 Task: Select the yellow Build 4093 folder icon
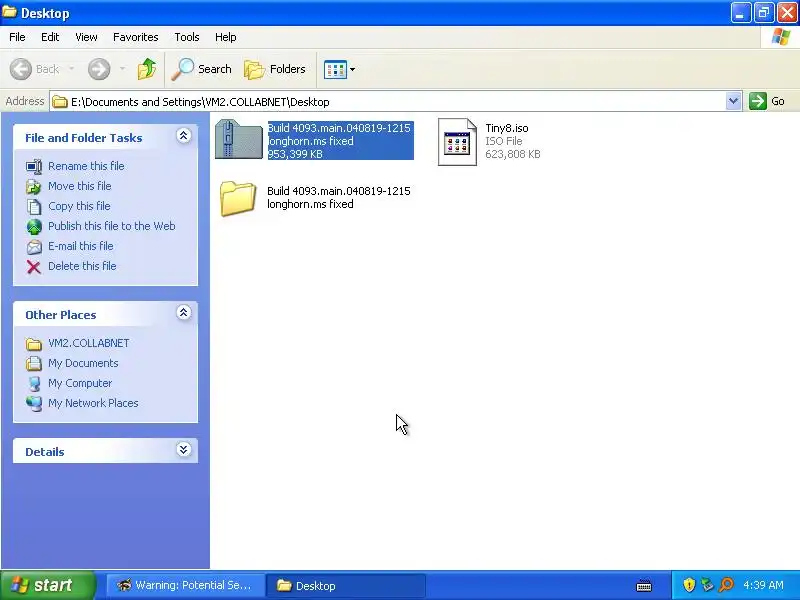(238, 198)
